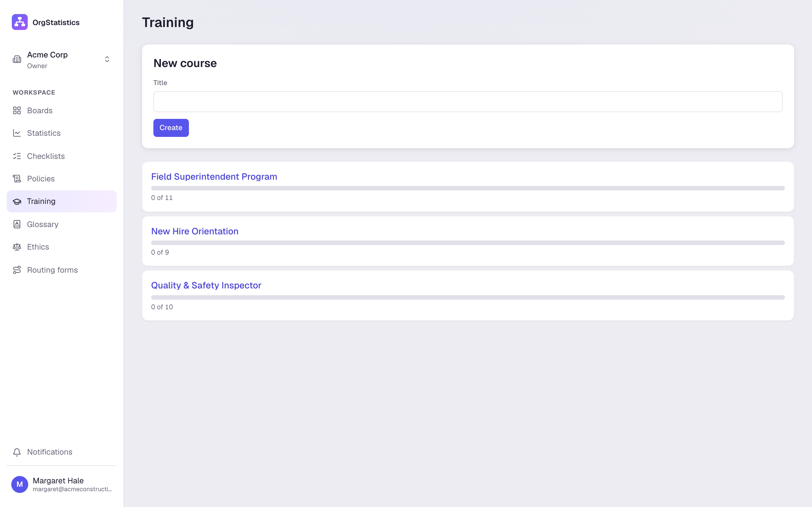This screenshot has width=812, height=507.
Task: Go to Checklists in the sidebar
Action: pyautogui.click(x=62, y=156)
